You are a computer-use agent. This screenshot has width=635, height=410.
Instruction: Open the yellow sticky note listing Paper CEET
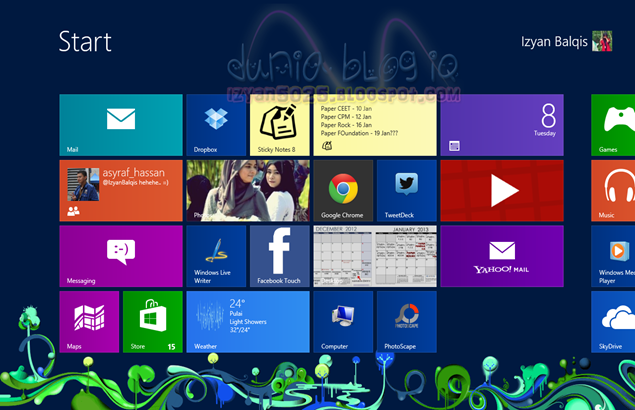pyautogui.click(x=375, y=125)
